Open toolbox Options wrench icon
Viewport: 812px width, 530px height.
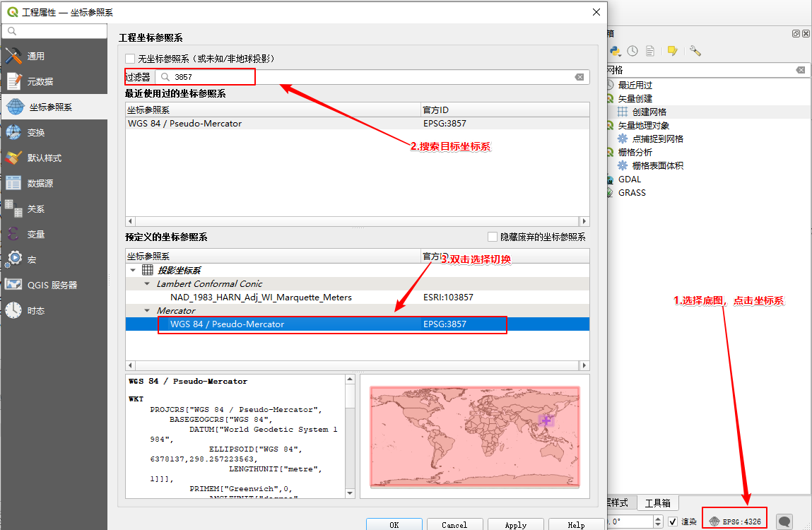[x=695, y=51]
